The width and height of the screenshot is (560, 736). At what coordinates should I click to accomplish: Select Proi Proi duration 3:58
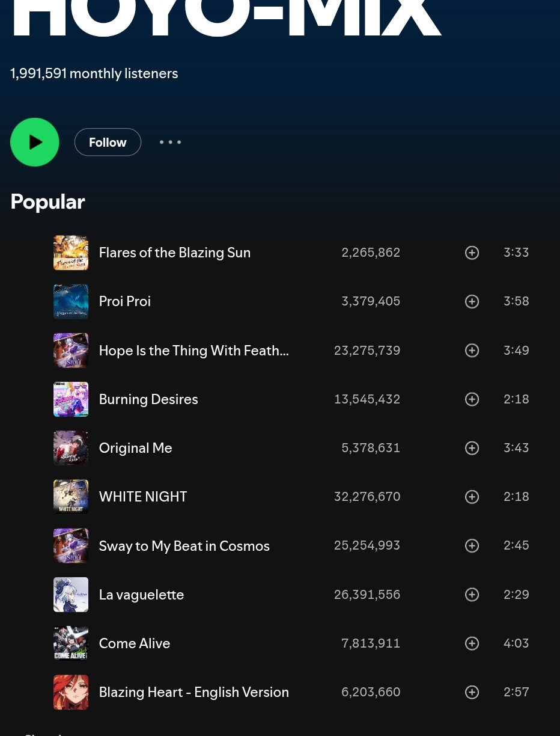(516, 301)
